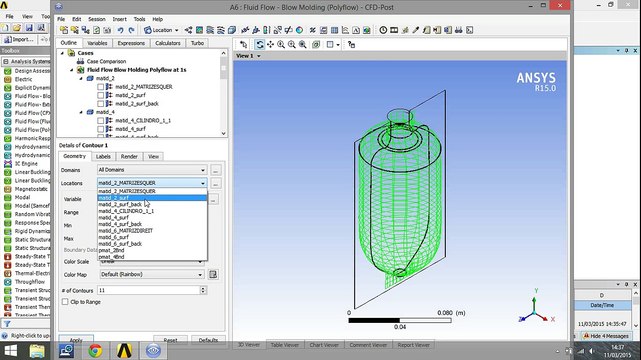Click the Locations editor ellipsis button
Viewport: 641px width, 360px height.
pos(215,183)
